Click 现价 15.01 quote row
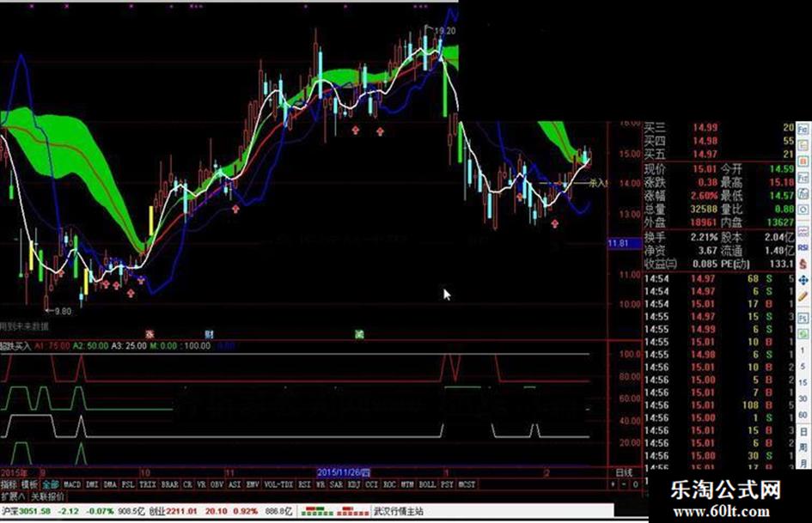 click(681, 169)
